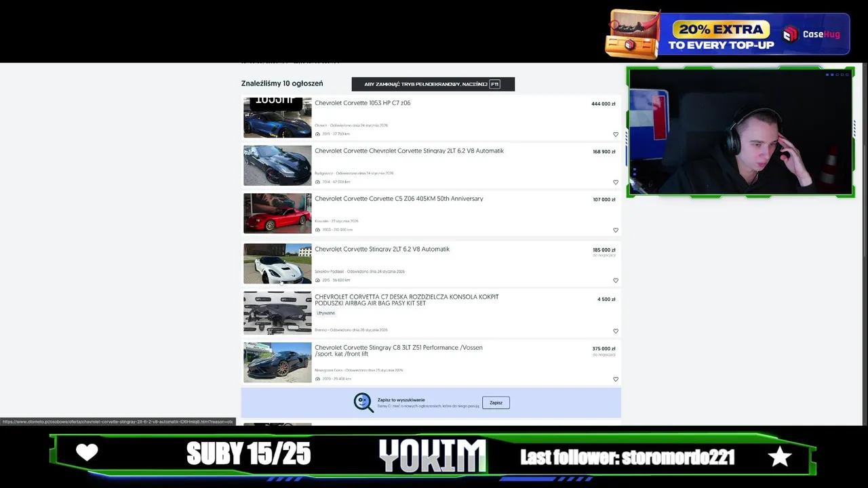
Task: Click the 168 900 zł price
Action: pyautogui.click(x=604, y=152)
